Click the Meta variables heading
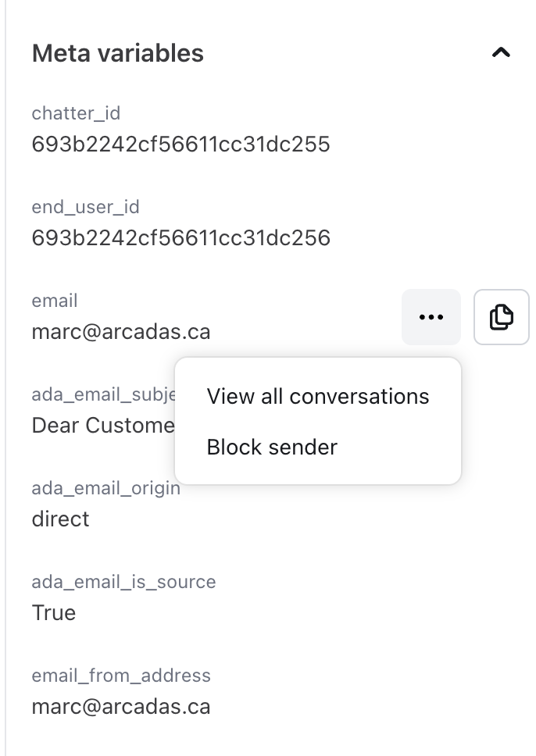Screen dimensions: 536x756 [118, 53]
